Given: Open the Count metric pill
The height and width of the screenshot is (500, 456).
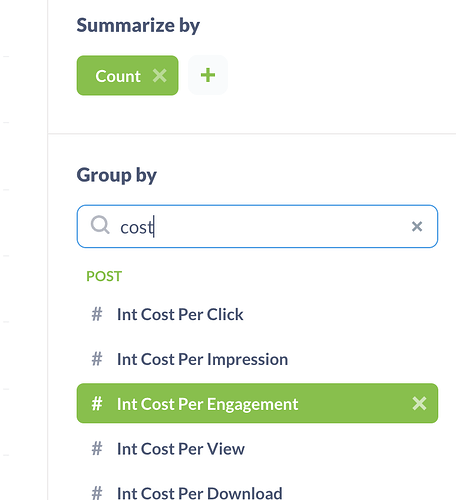Looking at the screenshot, I should (x=118, y=76).
